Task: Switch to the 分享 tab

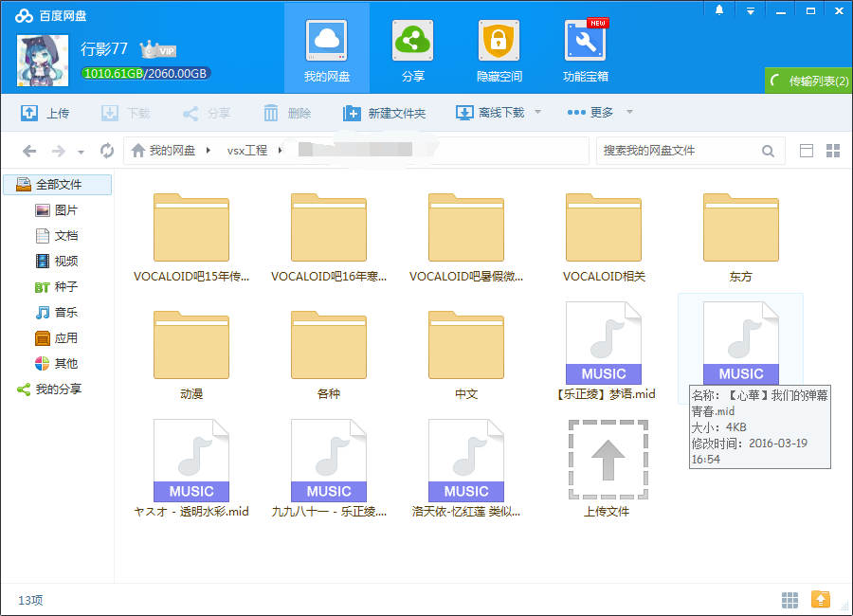Action: point(412,49)
